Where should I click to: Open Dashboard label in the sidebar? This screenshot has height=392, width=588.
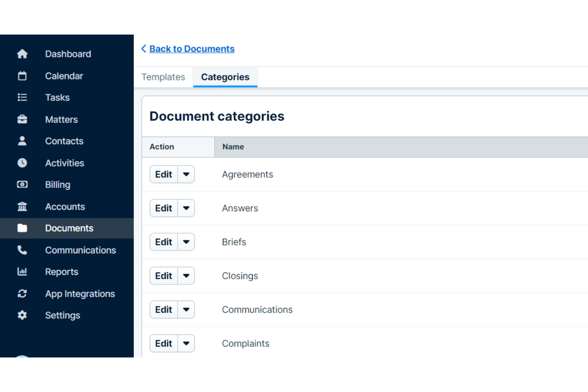point(68,54)
